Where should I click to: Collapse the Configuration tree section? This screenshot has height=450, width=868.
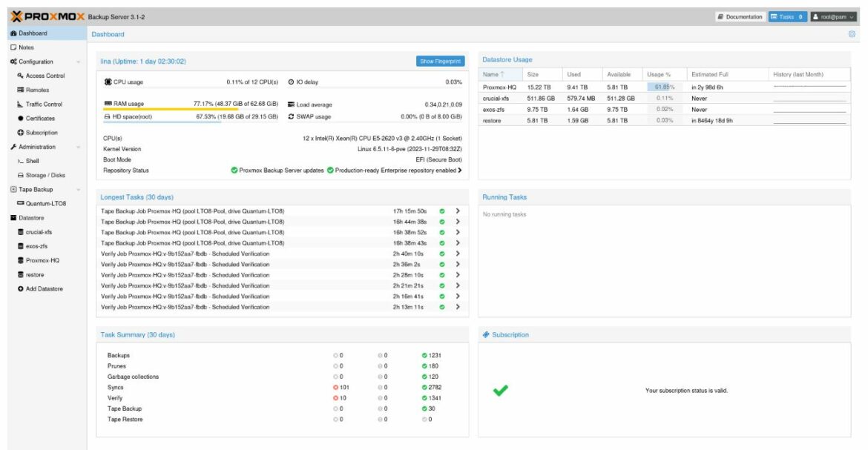pyautogui.click(x=78, y=62)
